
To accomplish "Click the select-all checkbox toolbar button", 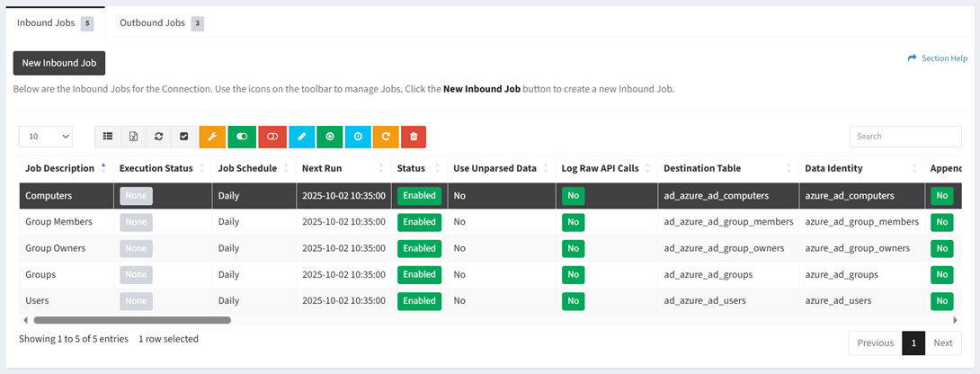I will point(183,137).
